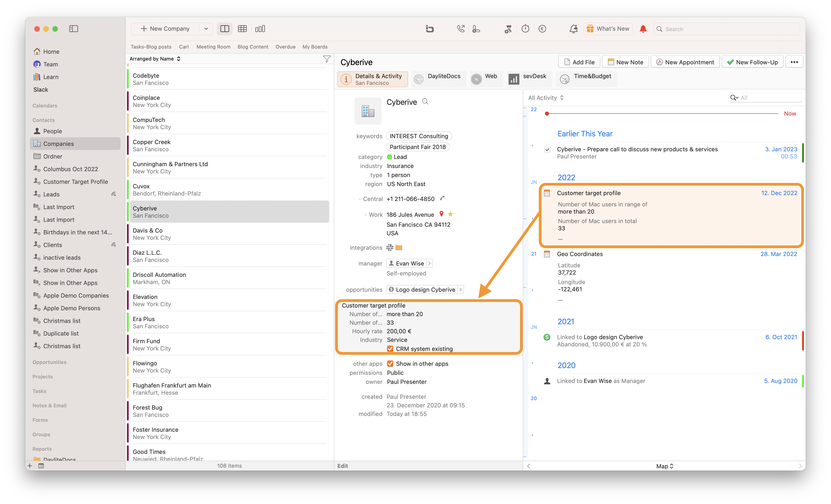Open the All Activity filter dropdown

point(546,98)
